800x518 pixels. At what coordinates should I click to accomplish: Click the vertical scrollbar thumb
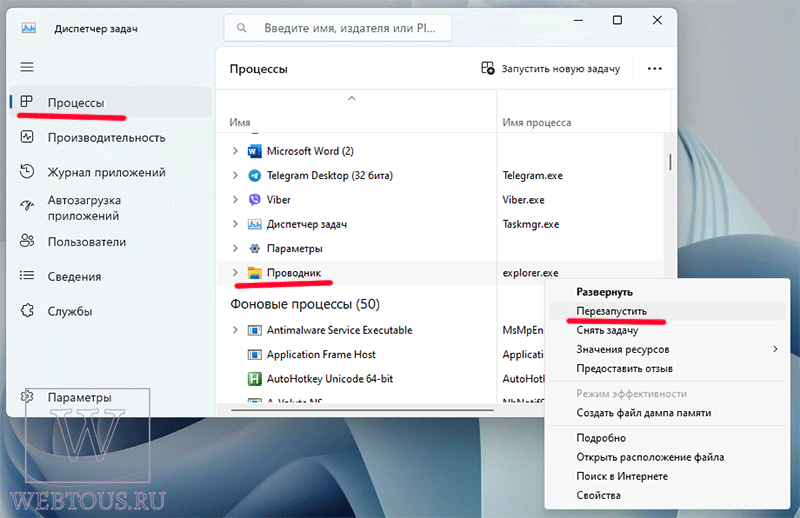(x=670, y=162)
